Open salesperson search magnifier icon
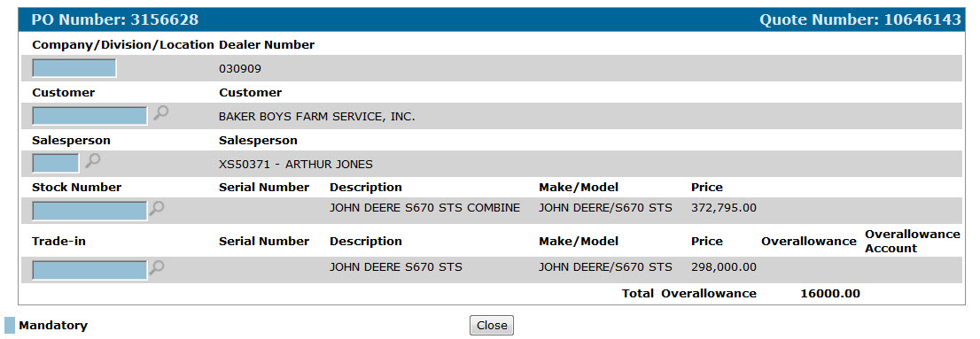Image resolution: width=980 pixels, height=339 pixels. (92, 160)
